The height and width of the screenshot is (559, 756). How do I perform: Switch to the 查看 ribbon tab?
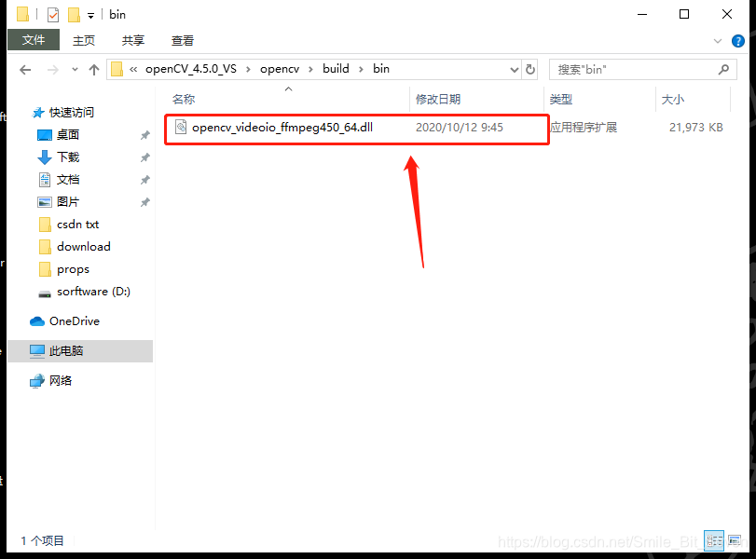click(x=183, y=40)
